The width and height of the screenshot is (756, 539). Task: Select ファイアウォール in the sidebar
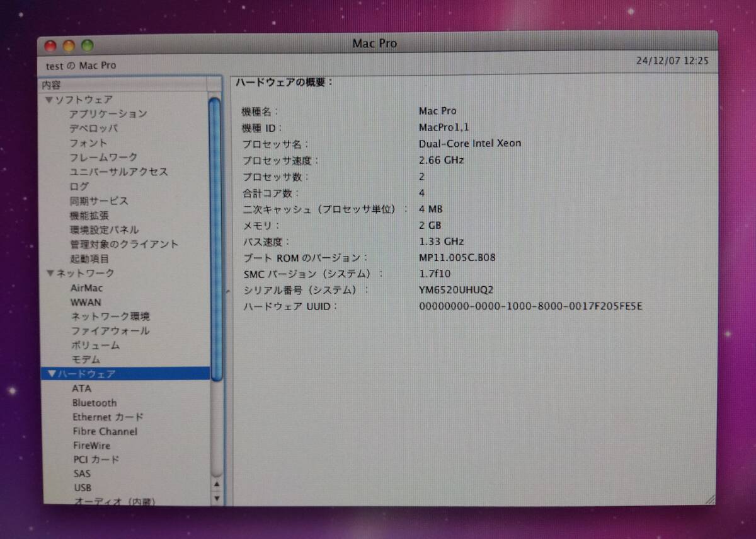coord(110,331)
